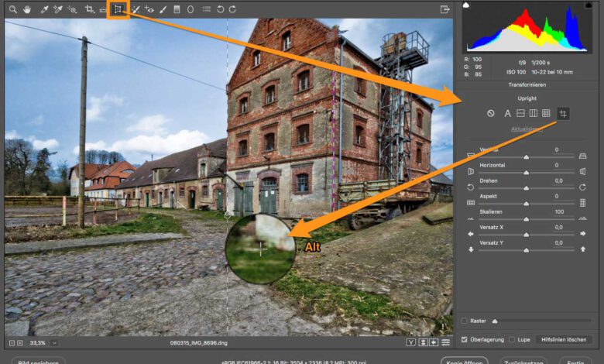This screenshot has width=604, height=364.
Task: Open the zoom level dropdown arrow
Action: (54, 343)
